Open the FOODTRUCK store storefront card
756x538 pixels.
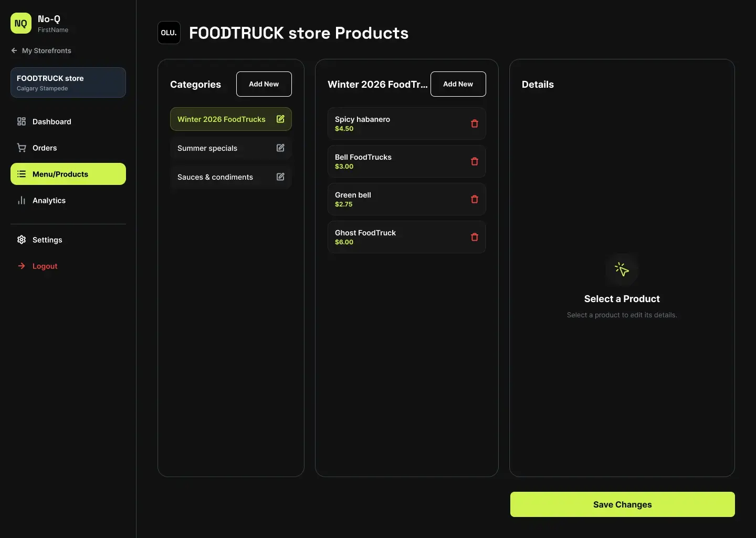click(68, 82)
